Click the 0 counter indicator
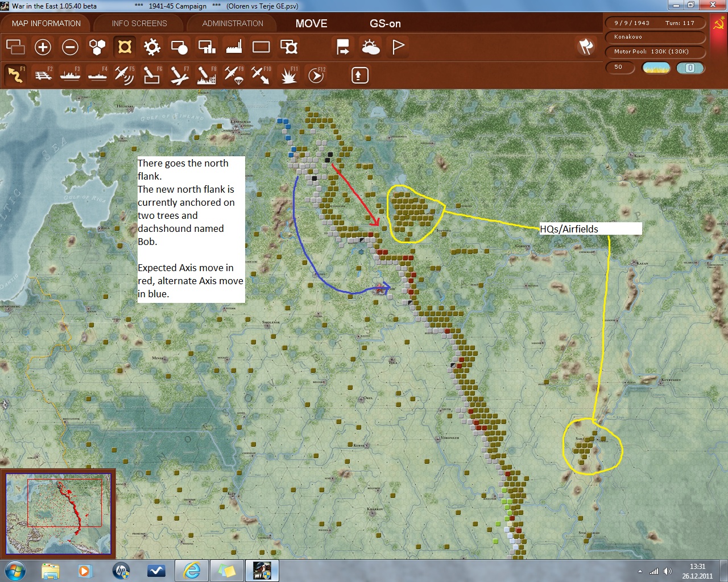Image resolution: width=728 pixels, height=582 pixels. point(690,68)
